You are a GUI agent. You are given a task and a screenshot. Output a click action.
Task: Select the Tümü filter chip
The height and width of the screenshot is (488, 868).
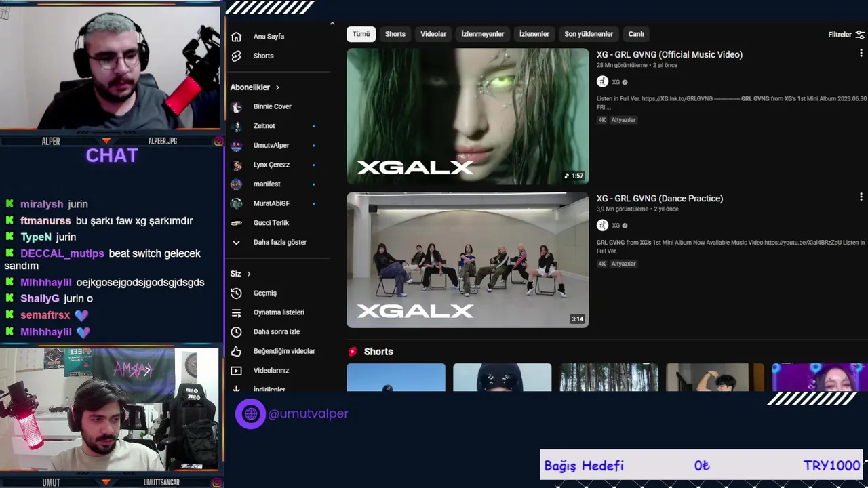click(361, 34)
